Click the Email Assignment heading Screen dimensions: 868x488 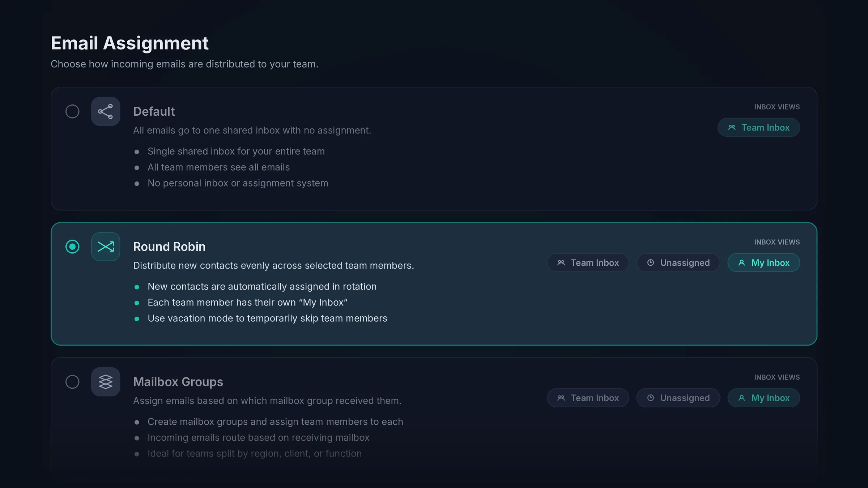click(x=129, y=43)
